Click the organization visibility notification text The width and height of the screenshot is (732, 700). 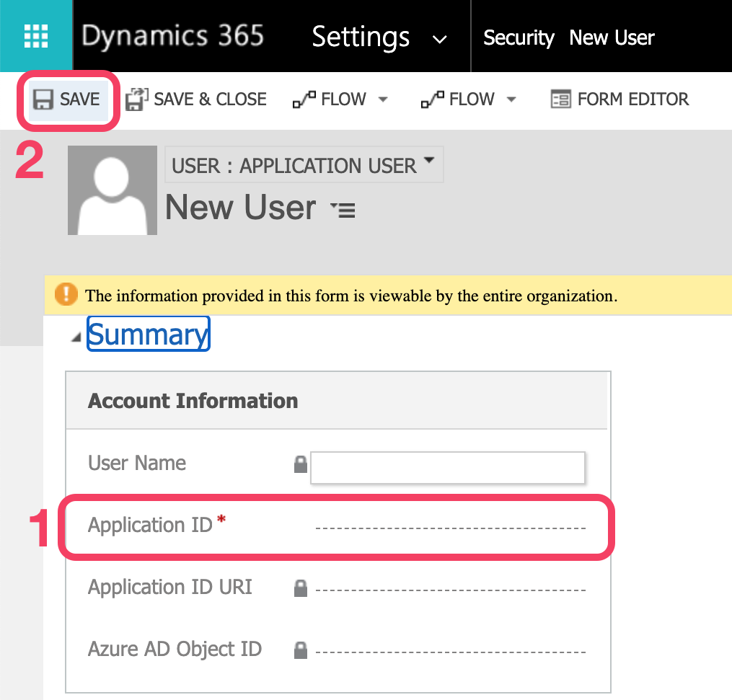click(351, 296)
